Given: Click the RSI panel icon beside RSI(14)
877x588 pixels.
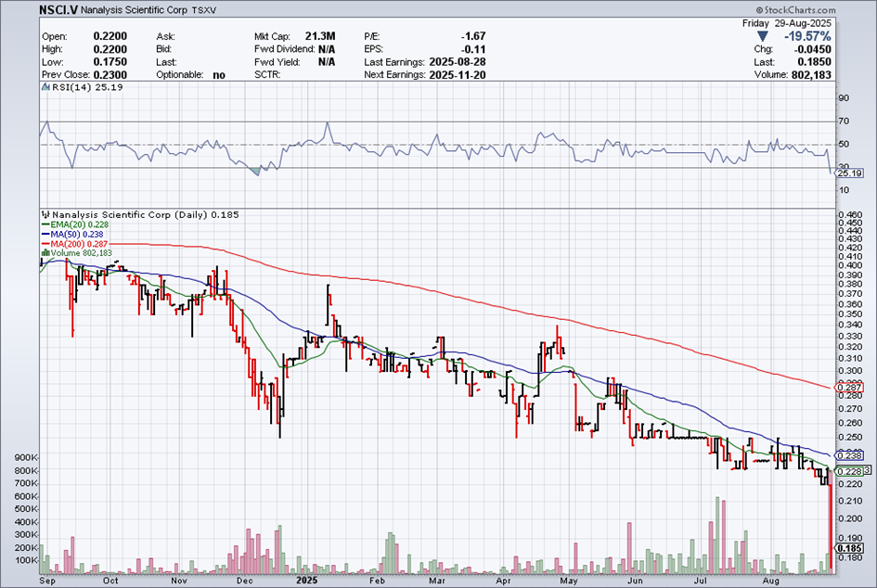Looking at the screenshot, I should tap(45, 87).
